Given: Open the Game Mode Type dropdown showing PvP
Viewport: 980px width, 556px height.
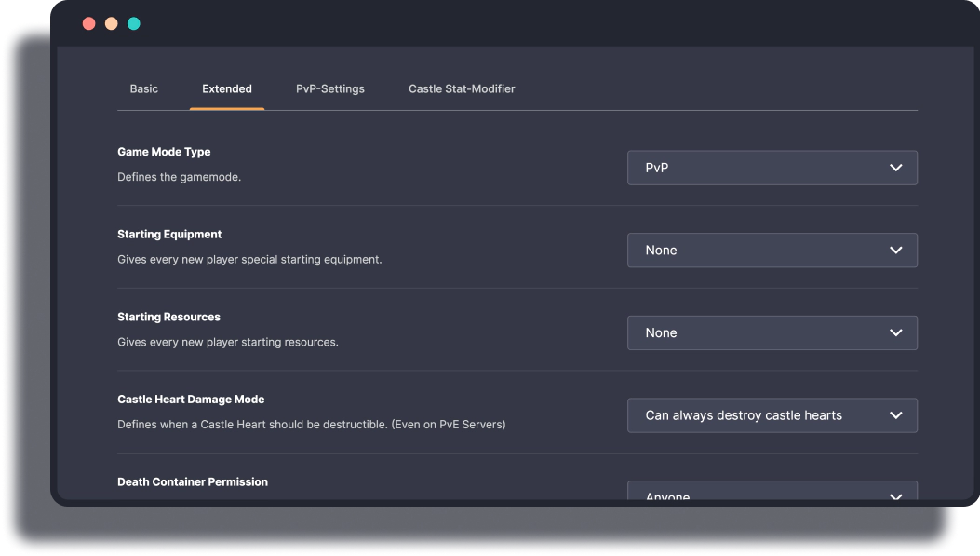Looking at the screenshot, I should 772,168.
